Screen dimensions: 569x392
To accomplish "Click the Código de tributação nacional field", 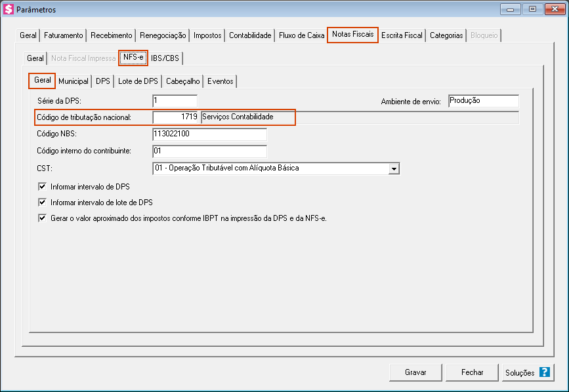I will [176, 117].
